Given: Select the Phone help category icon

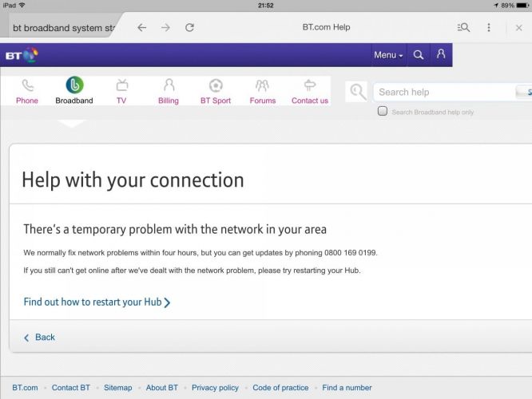Looking at the screenshot, I should [x=27, y=85].
